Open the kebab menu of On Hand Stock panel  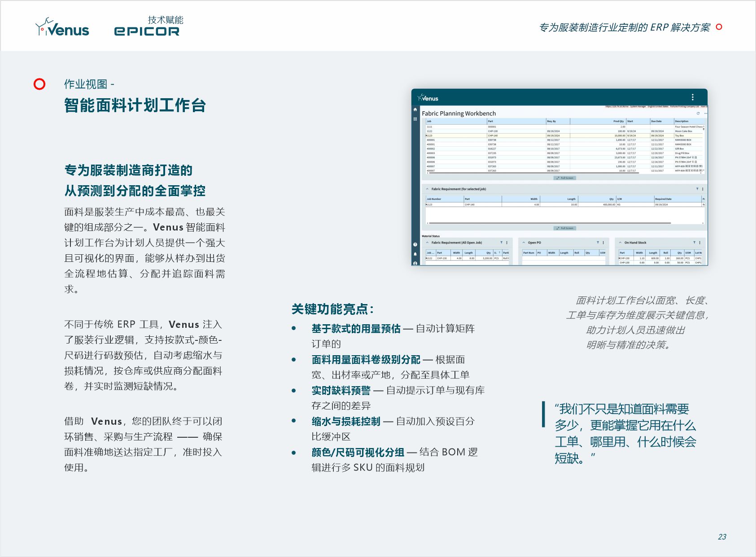point(699,243)
